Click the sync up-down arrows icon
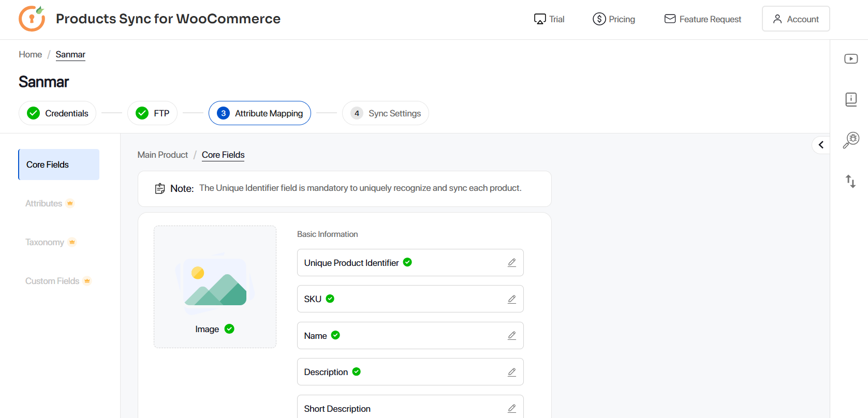 click(850, 181)
